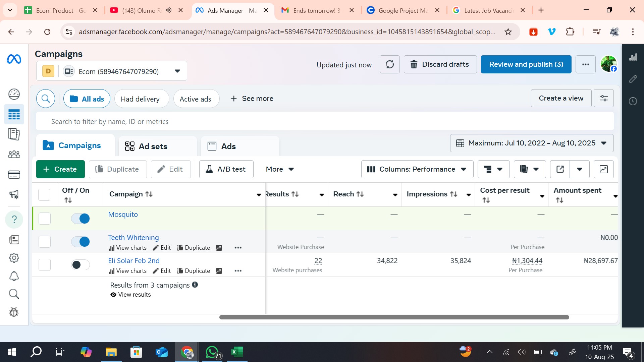Open edit pencil icon in right rail

point(633,79)
